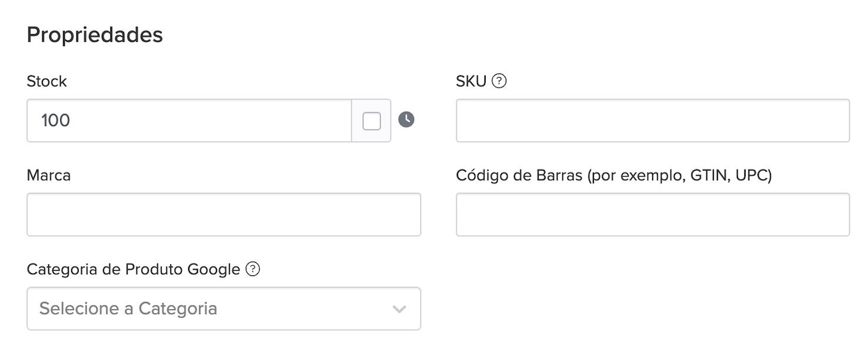This screenshot has width=868, height=353.
Task: Click the word Google in category label
Action: point(213,269)
